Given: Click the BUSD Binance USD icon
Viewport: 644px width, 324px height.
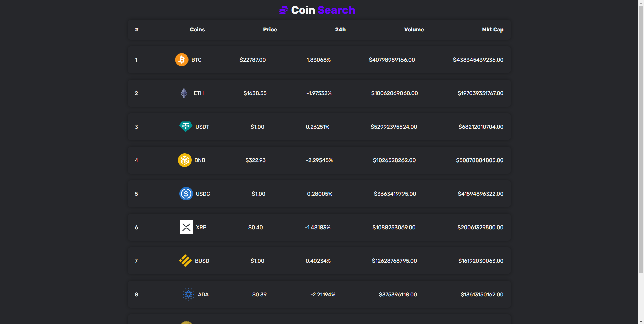Looking at the screenshot, I should click(185, 261).
